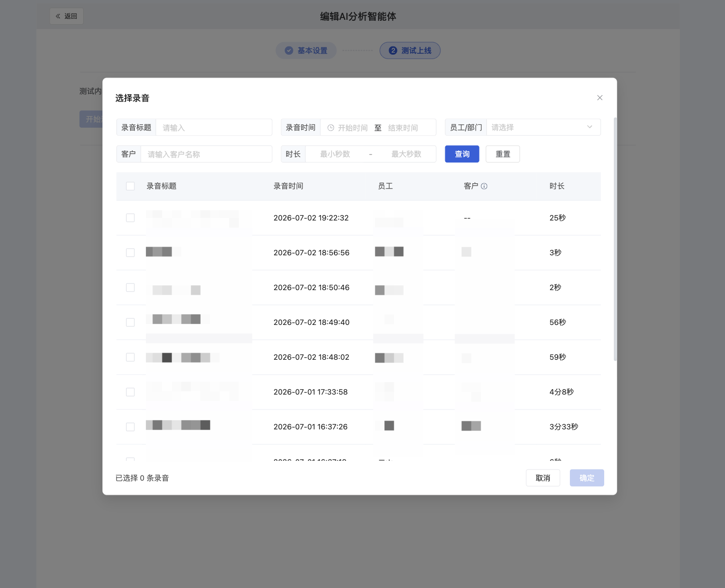725x588 pixels.
Task: Focus the 客户 name input field
Action: coord(206,154)
